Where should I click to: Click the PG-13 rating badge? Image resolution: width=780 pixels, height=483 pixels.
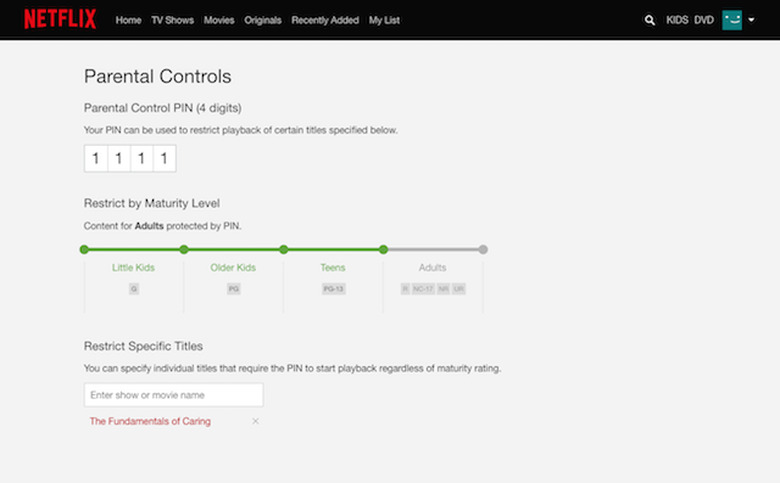pyautogui.click(x=334, y=289)
